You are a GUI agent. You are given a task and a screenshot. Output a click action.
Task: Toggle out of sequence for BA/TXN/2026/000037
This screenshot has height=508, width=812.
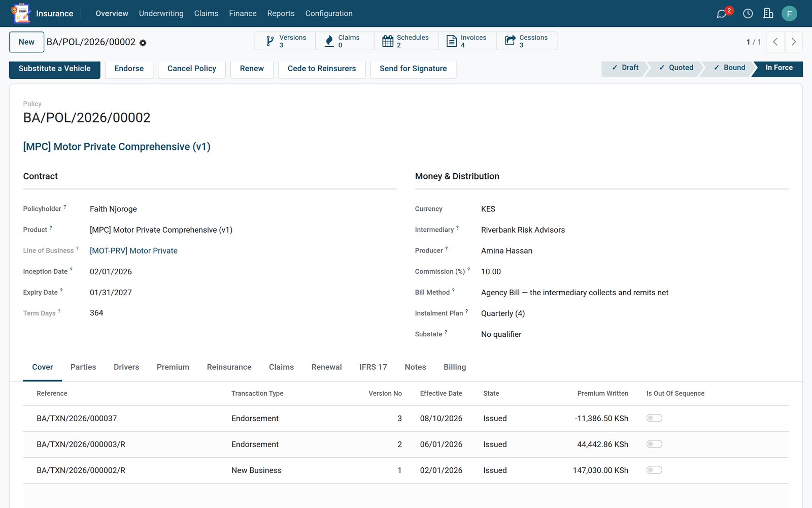click(x=654, y=418)
